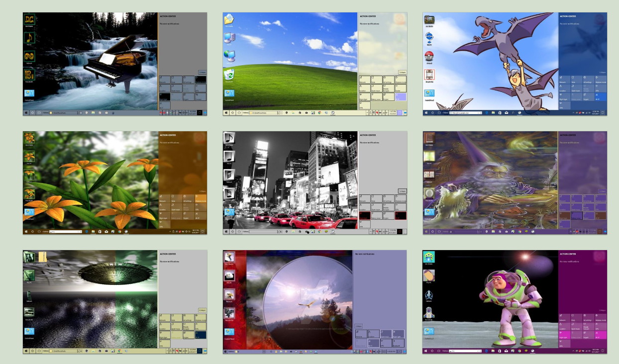Toggle Bluetooth tile on eagle desktop
Image resolution: width=619 pixels, height=364 pixels.
pos(399,343)
